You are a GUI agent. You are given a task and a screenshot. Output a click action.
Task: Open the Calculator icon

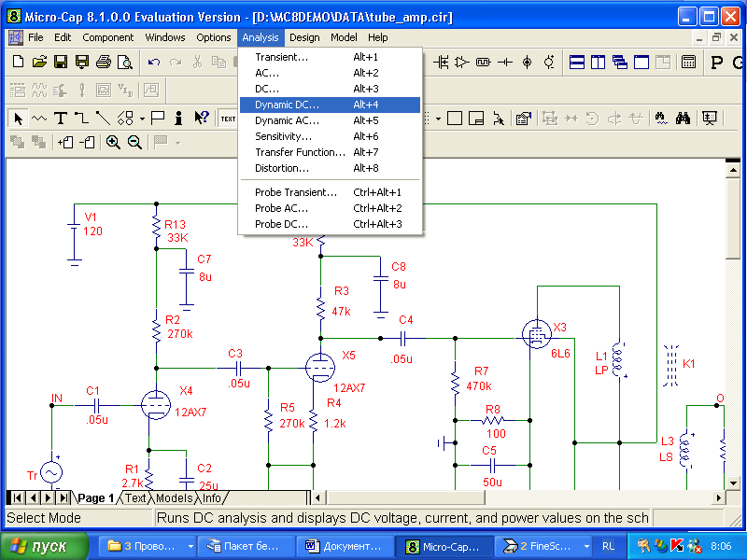coord(688,63)
